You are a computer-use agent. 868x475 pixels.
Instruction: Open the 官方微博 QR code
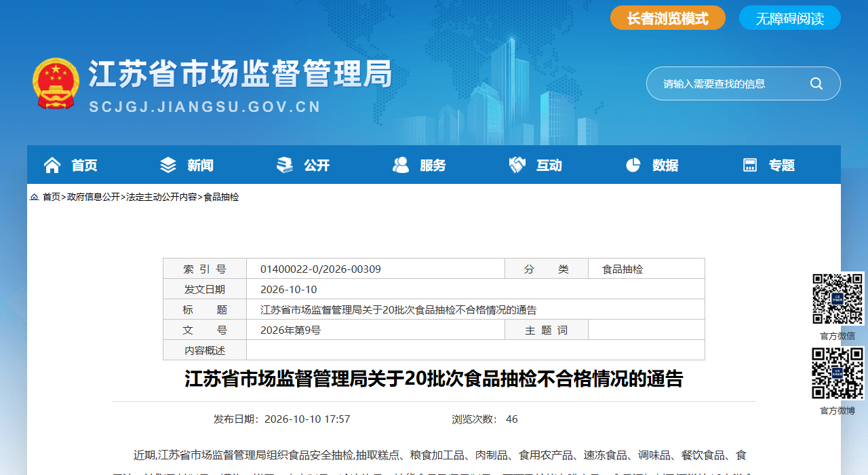[x=838, y=373]
